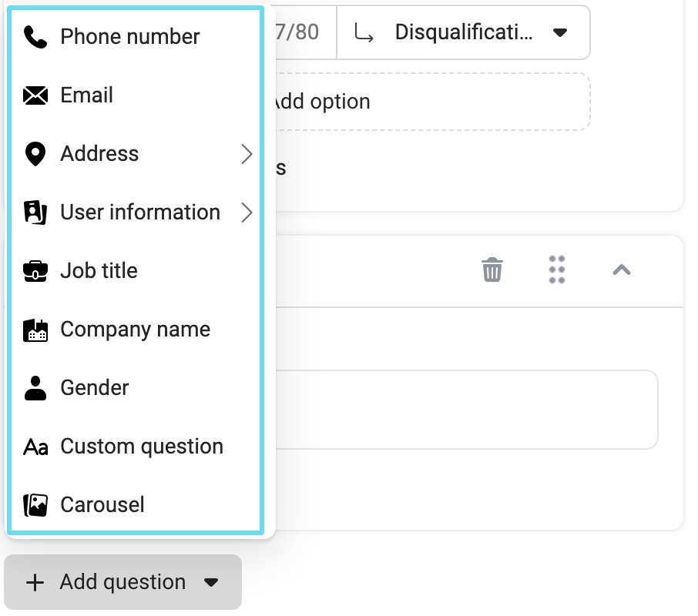Select the Phone number menu item
The width and height of the screenshot is (698, 616).
(129, 37)
